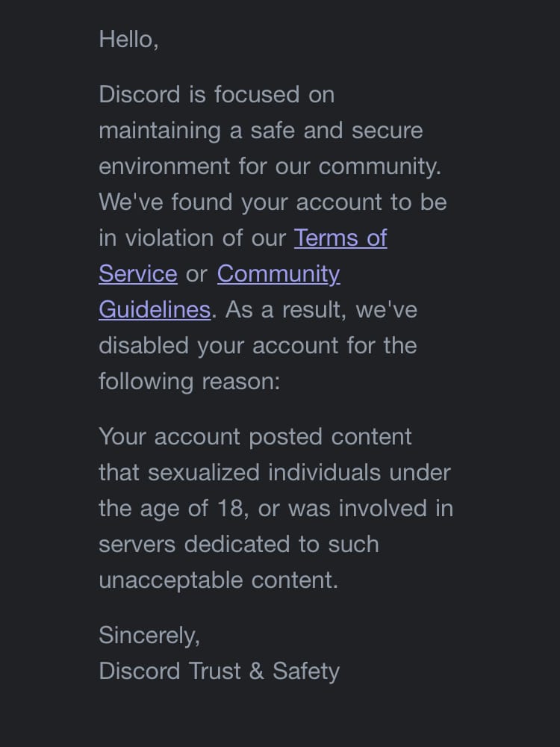The image size is (560, 747).
Task: Click the line "environment for our community."
Action: pos(270,167)
